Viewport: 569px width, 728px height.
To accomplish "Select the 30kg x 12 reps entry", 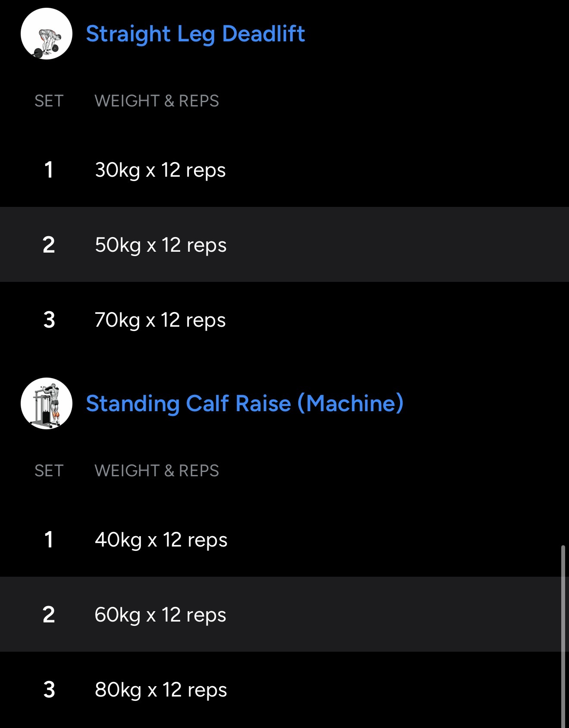I will click(x=160, y=170).
